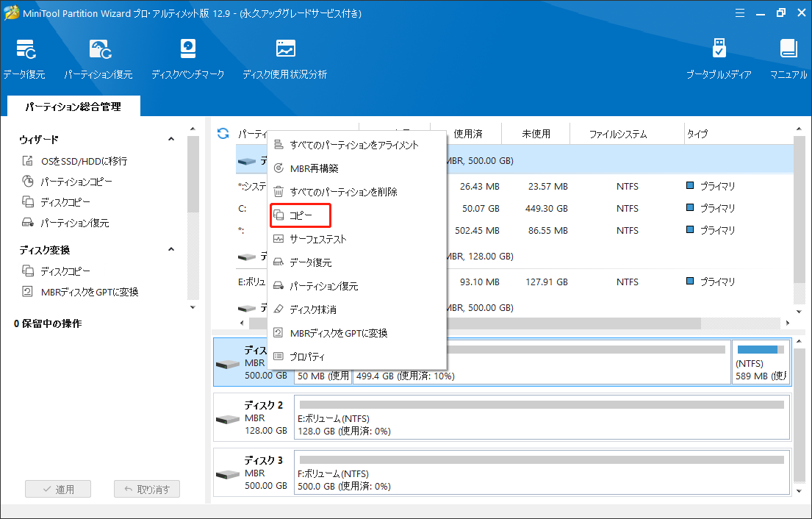Collapse the ウィザード section
This screenshot has width=812, height=519.
(x=171, y=140)
